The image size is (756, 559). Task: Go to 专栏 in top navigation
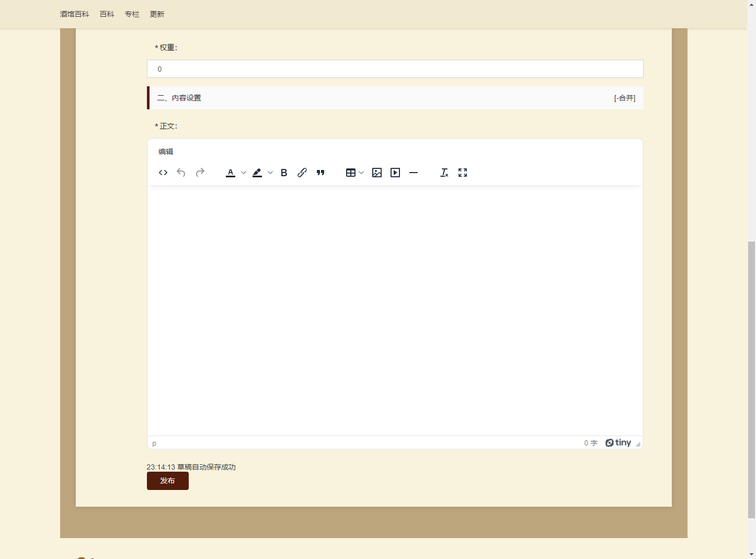click(132, 14)
